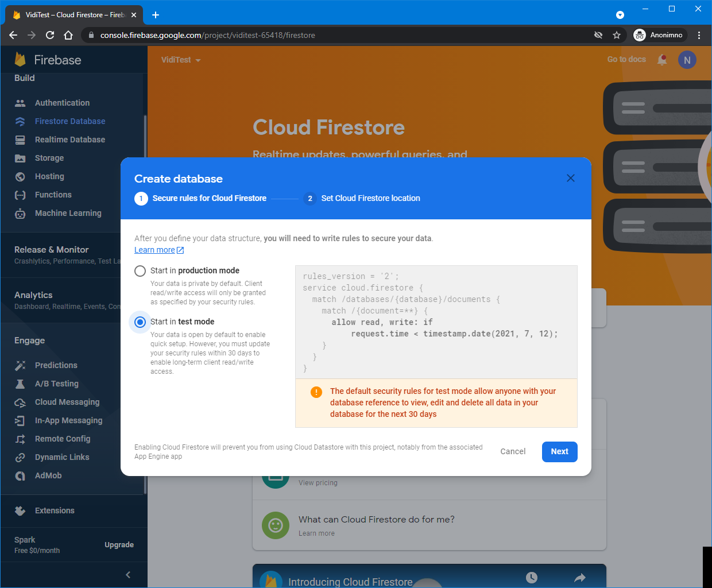Click Learn more under What can Cloud Firestore
The width and height of the screenshot is (712, 588).
pos(316,533)
